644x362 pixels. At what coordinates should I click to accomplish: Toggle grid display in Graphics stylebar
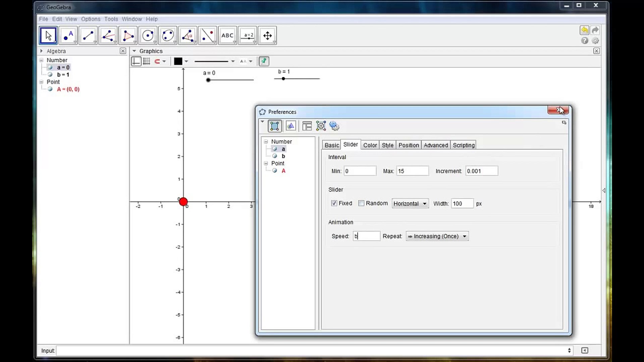click(x=147, y=61)
